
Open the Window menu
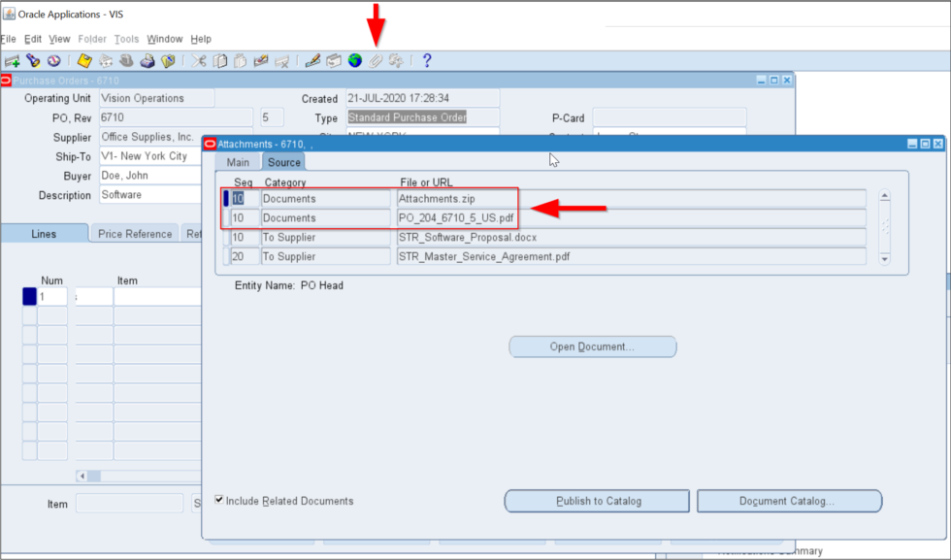(164, 39)
